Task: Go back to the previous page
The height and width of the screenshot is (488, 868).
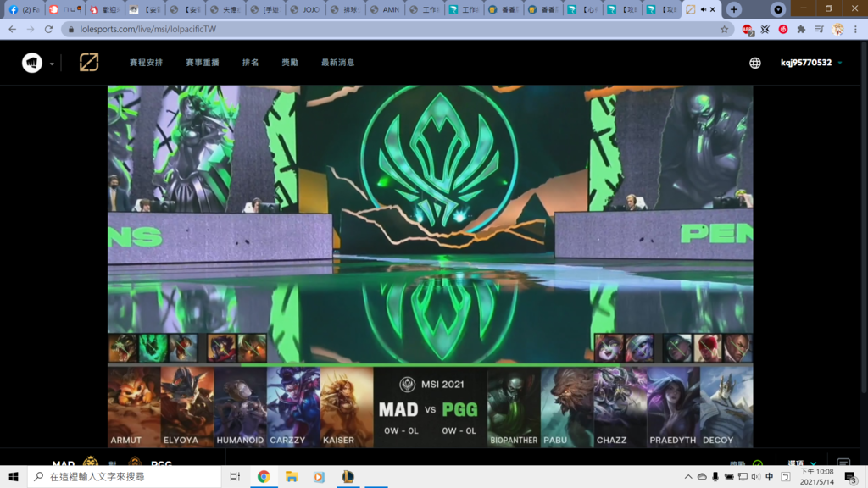Action: tap(12, 30)
